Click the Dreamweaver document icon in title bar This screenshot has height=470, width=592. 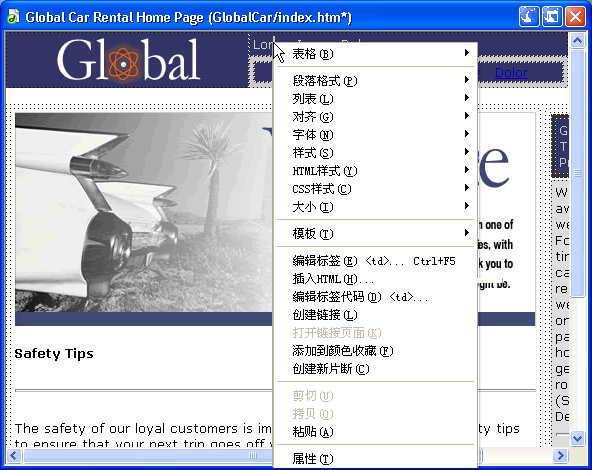click(13, 17)
